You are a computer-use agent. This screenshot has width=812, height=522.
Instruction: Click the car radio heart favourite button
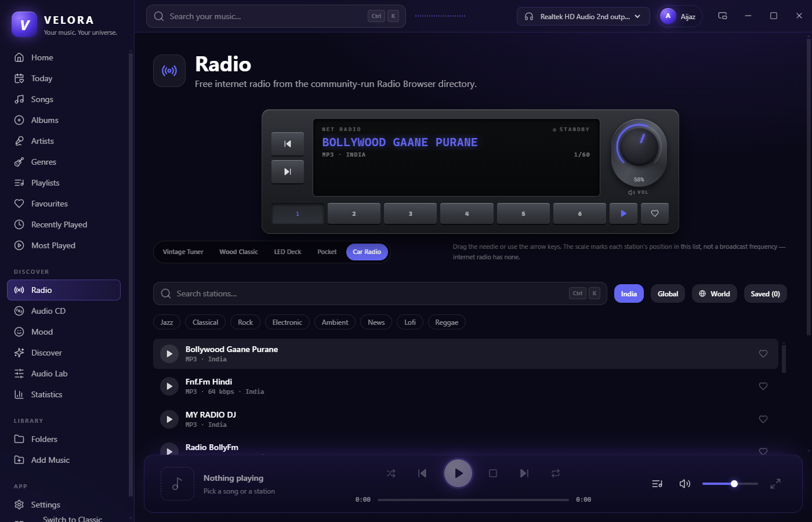coord(655,213)
